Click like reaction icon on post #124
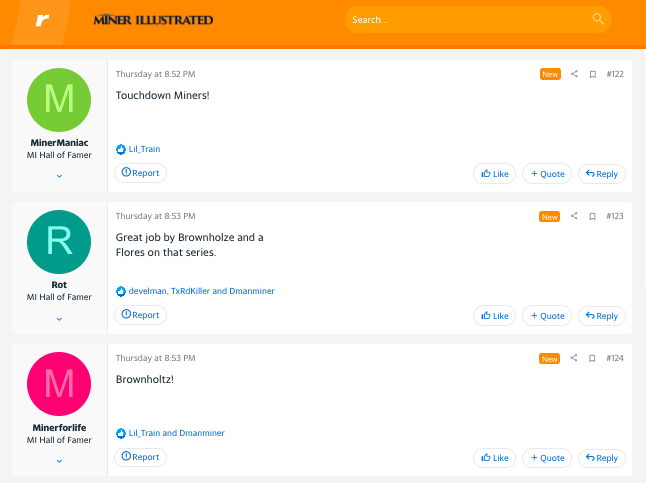Viewport: 646px width, 483px height. tap(121, 434)
